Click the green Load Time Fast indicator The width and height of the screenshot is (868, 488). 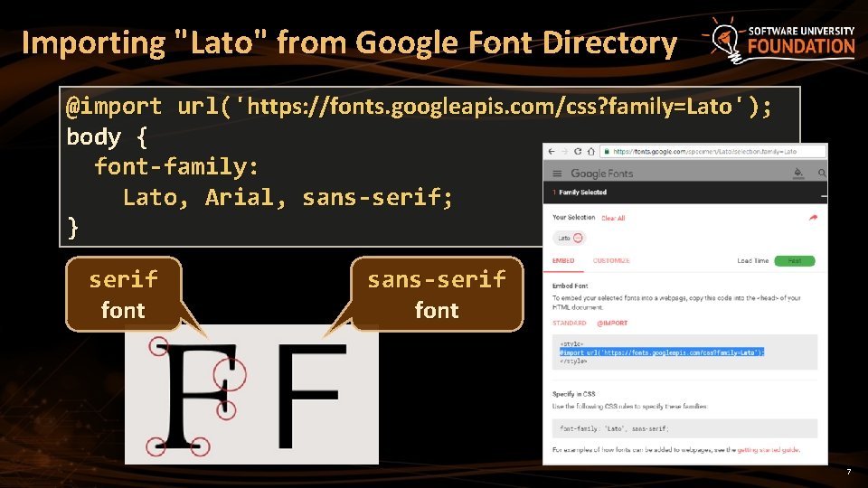click(x=795, y=260)
